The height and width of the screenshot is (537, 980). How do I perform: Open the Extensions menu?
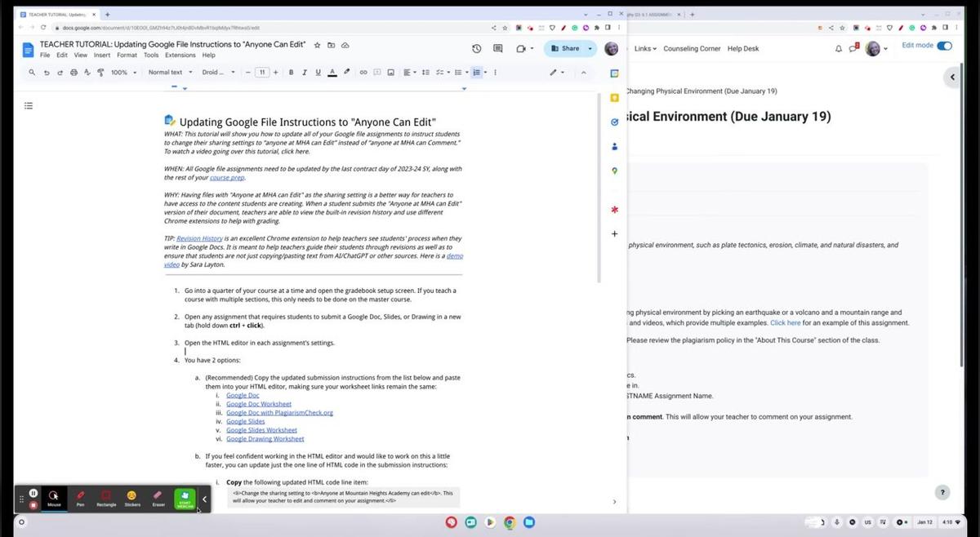[180, 55]
